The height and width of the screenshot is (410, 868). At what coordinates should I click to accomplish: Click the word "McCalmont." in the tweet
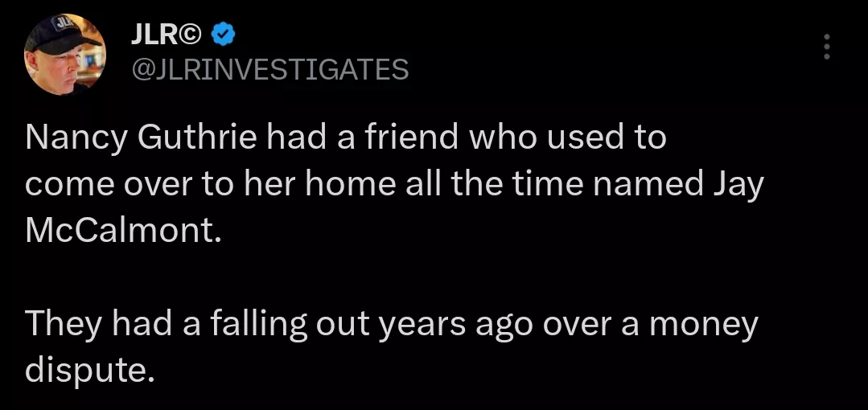click(122, 232)
